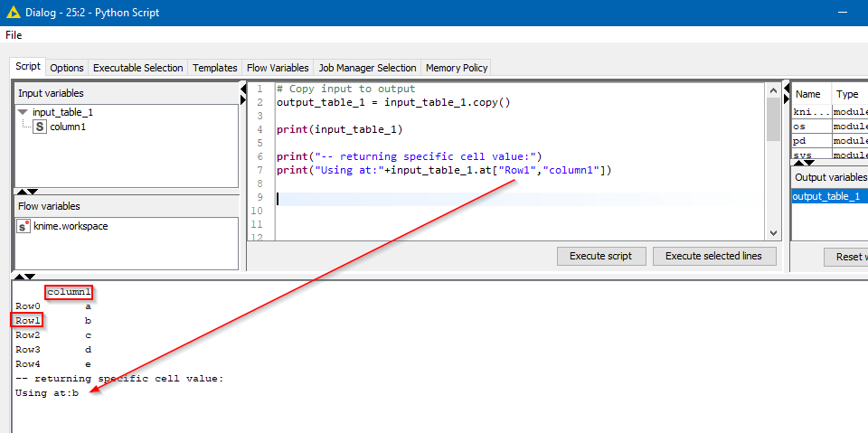Viewport: 868px width, 433px height.
Task: Click the KNIME triangle icon in title bar
Action: 14,12
